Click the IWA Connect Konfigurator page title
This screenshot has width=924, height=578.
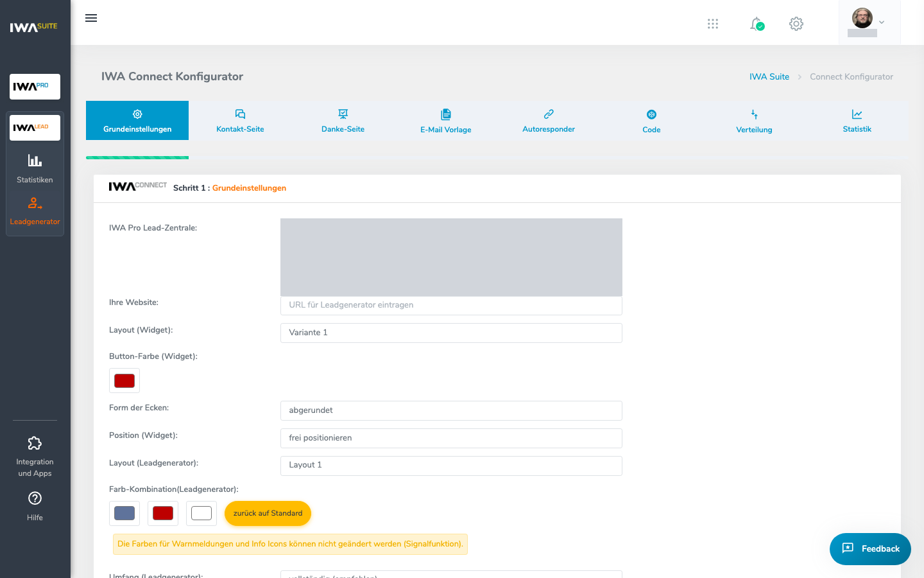tap(172, 76)
